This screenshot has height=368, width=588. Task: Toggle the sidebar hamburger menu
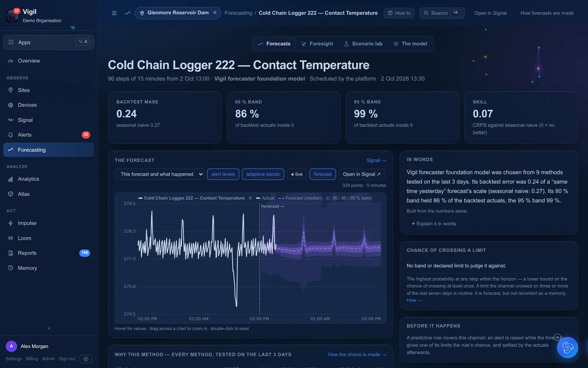pyautogui.click(x=114, y=13)
